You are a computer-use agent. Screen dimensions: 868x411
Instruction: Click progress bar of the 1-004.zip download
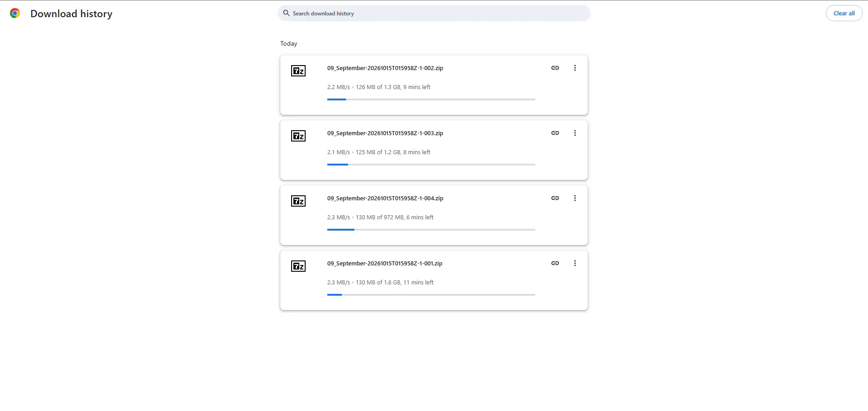(x=431, y=230)
